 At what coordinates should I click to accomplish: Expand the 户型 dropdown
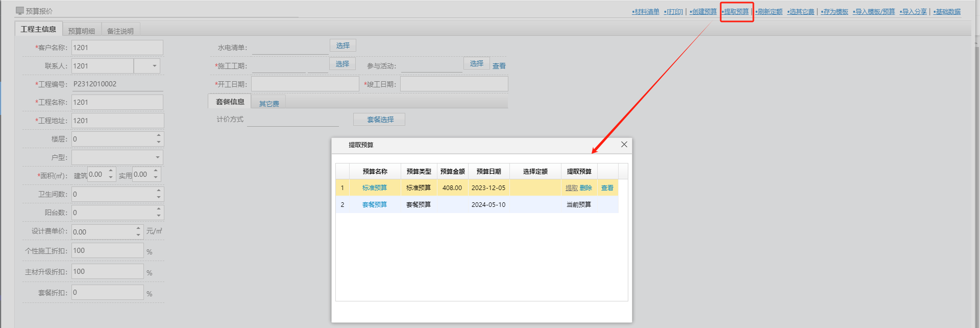point(157,157)
